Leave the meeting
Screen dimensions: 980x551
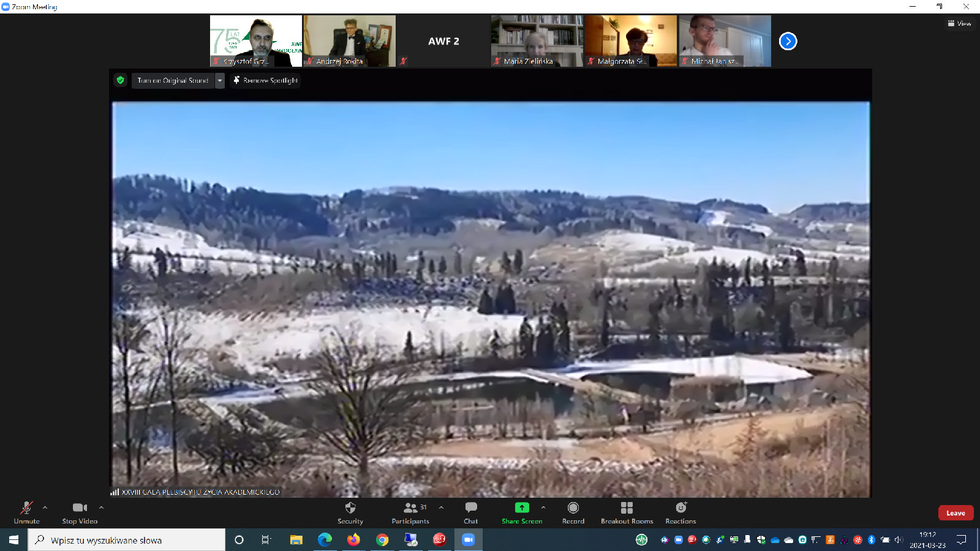(956, 513)
